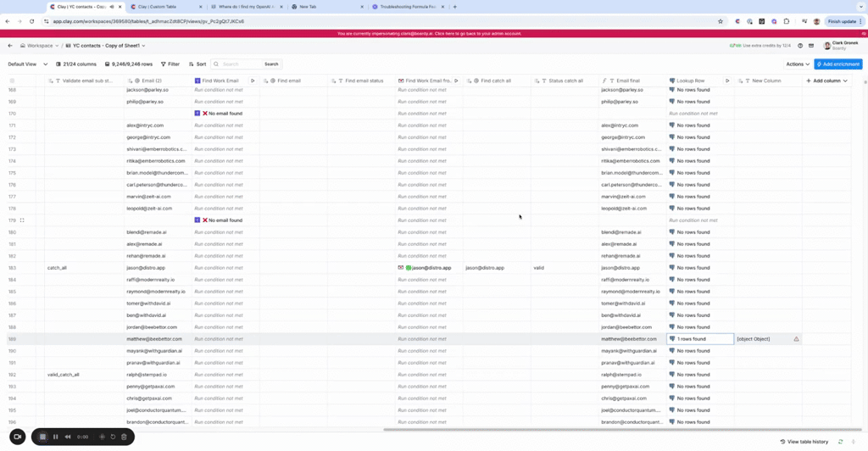Viewport: 868px width, 451px height.
Task: Run the Lookup Row column play icon
Action: click(727, 81)
